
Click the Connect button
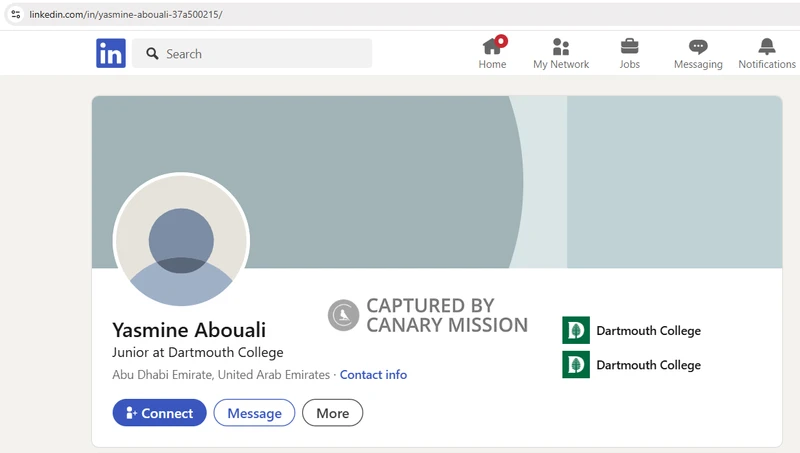click(x=159, y=413)
